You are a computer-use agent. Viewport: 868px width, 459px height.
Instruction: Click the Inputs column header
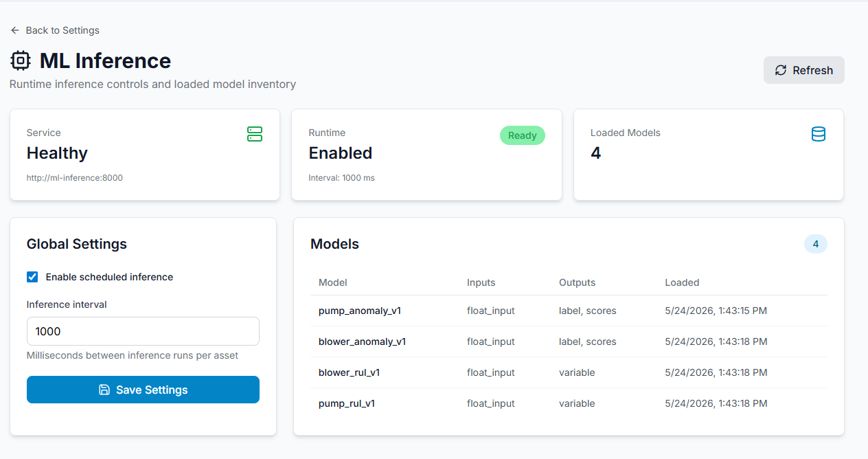pyautogui.click(x=481, y=282)
